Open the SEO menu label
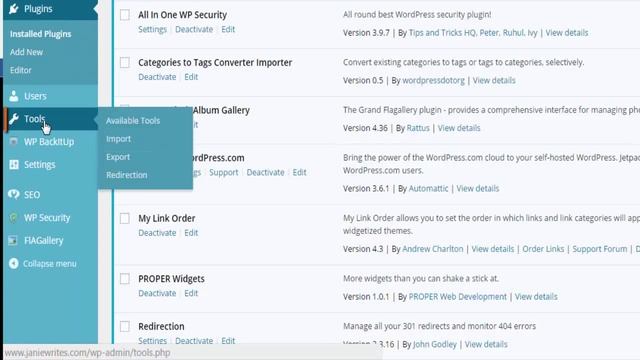Screen dimensions: 640x360 (x=32, y=195)
